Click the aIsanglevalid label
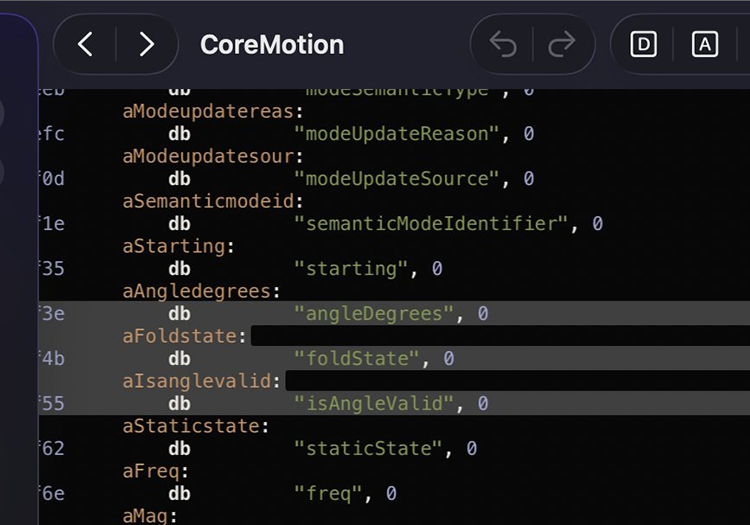The width and height of the screenshot is (750, 525). coord(201,381)
